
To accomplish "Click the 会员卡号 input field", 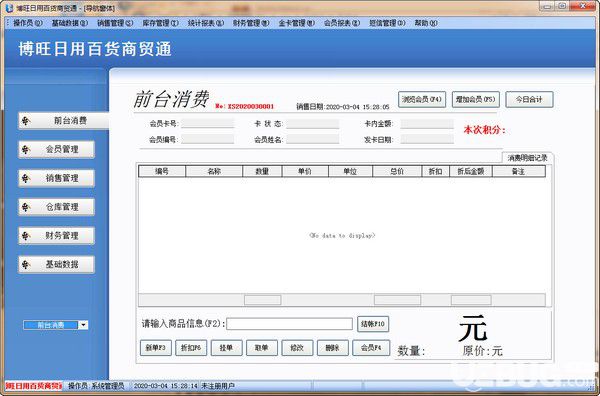I will pyautogui.click(x=208, y=124).
